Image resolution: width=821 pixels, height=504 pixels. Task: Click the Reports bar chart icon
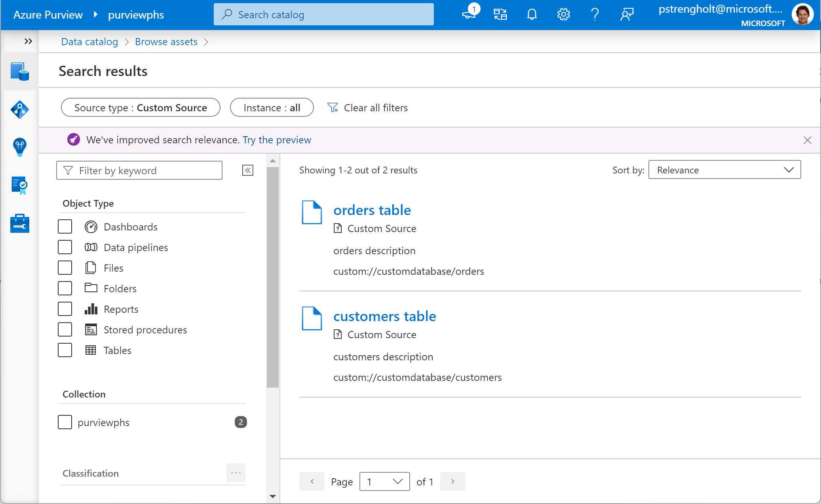pos(91,309)
